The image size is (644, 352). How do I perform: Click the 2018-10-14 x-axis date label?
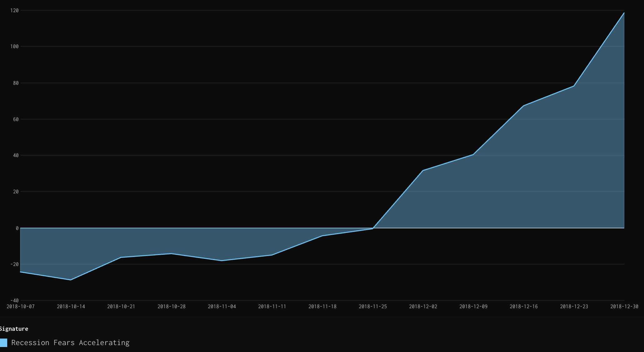click(x=71, y=306)
